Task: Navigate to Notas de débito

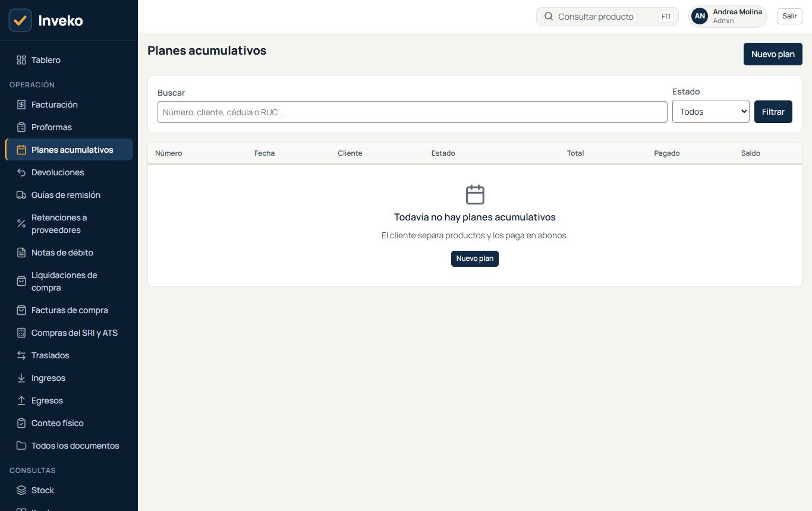Action: 69,253
